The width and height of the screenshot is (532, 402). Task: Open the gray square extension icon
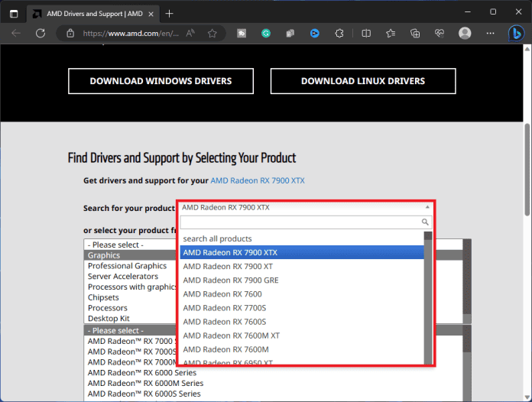[242, 34]
